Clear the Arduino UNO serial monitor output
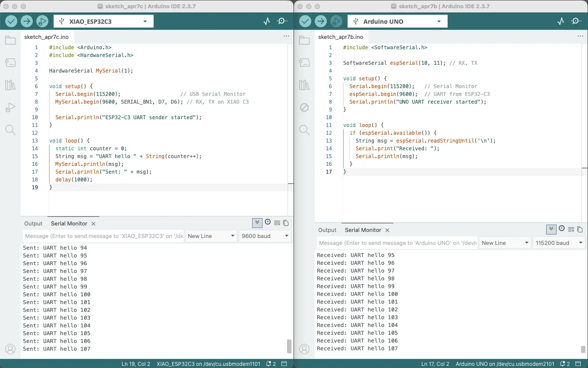588x368 pixels. click(x=571, y=229)
